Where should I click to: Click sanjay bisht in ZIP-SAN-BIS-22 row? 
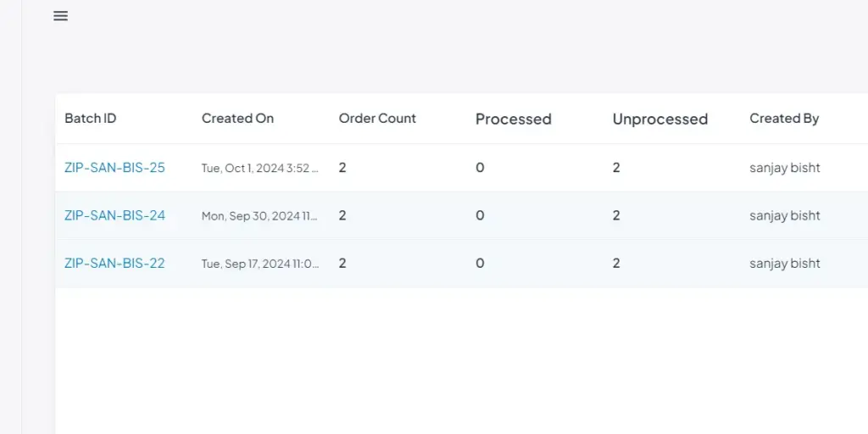coord(784,264)
